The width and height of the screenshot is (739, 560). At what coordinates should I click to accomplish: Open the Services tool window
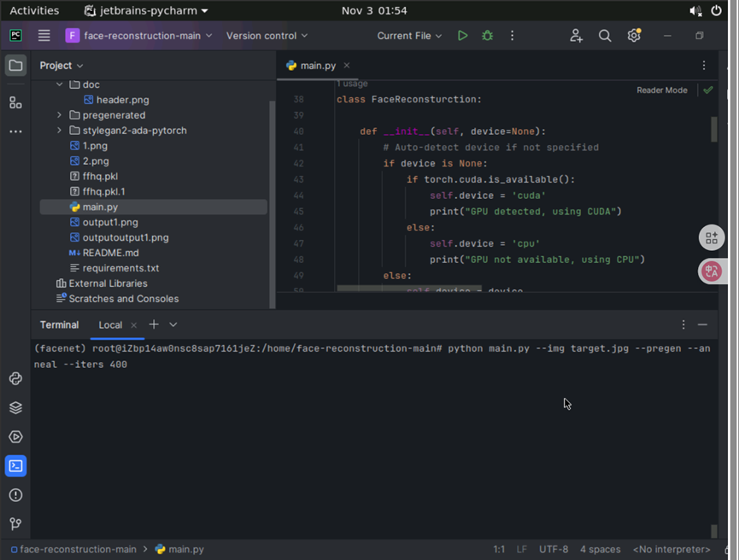15,436
